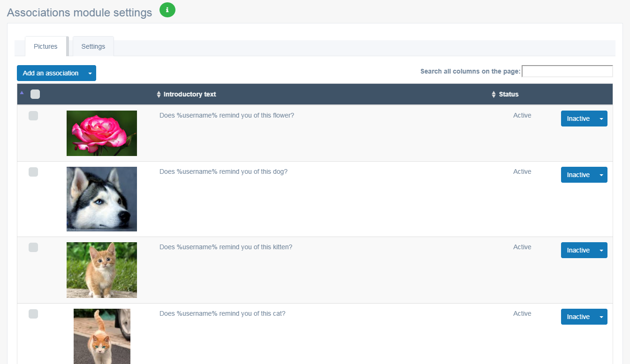Check the box for the dog row
This screenshot has width=630, height=364.
pos(33,172)
